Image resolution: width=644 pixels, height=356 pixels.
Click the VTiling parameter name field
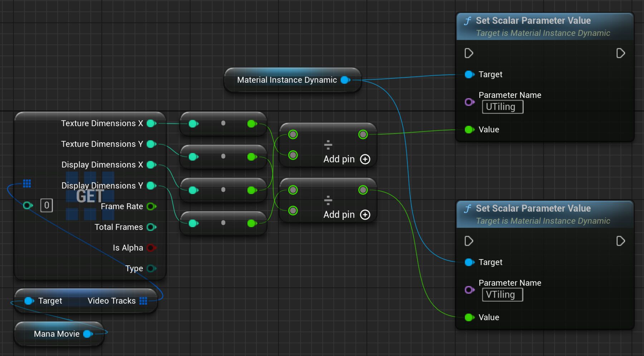pos(502,295)
